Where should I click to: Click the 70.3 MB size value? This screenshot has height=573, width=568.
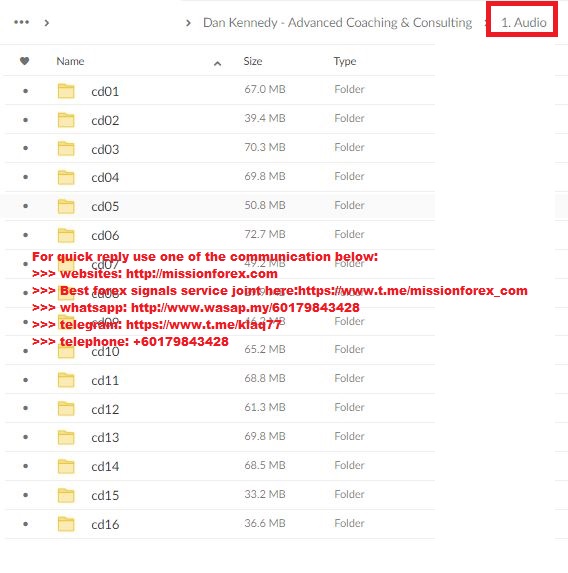click(265, 147)
